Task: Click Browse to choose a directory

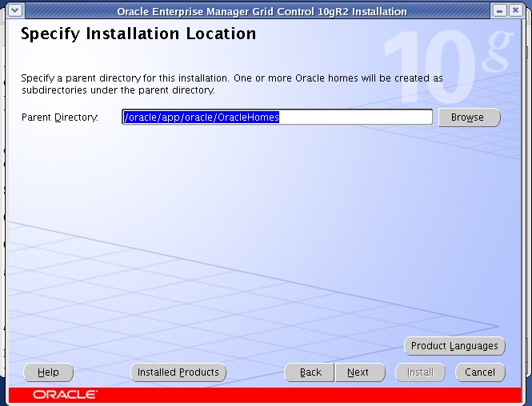Action: (x=470, y=117)
